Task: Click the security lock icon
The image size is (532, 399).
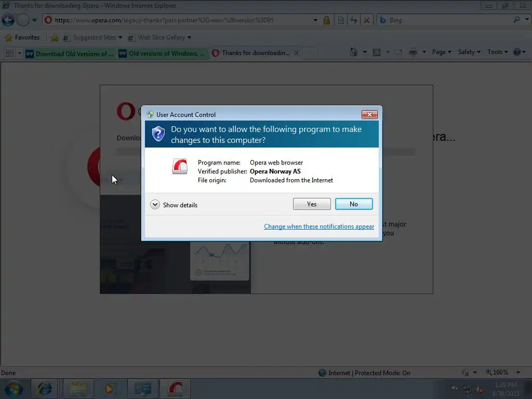Action: [x=326, y=20]
